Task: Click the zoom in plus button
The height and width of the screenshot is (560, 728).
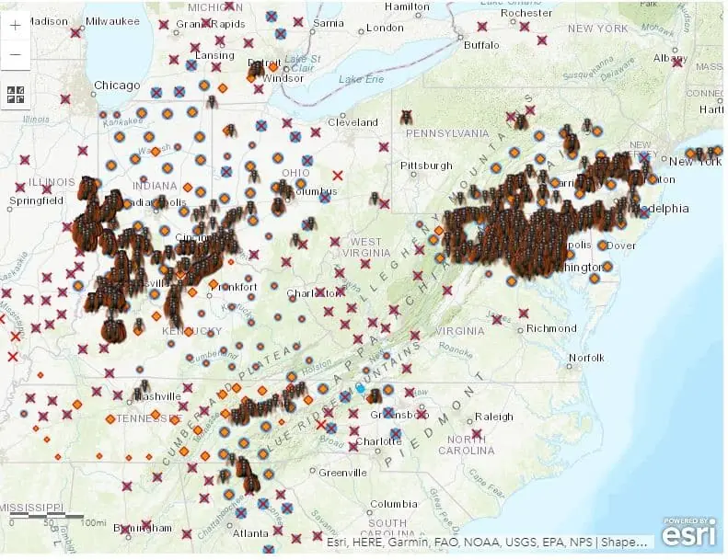Action: click(x=16, y=25)
